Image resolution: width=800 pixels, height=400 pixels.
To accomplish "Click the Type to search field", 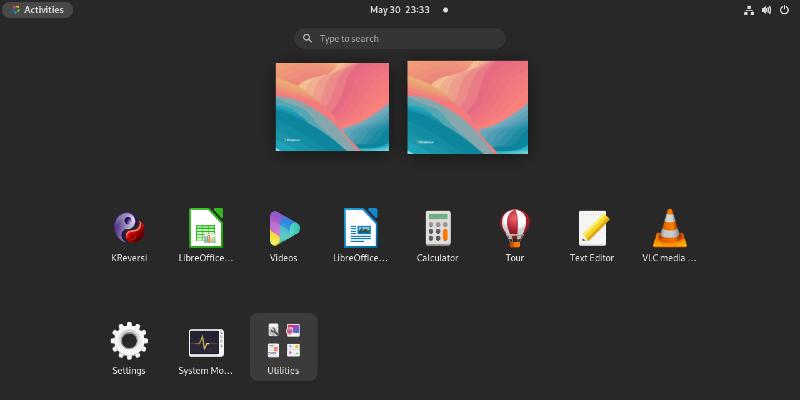I will click(400, 39).
